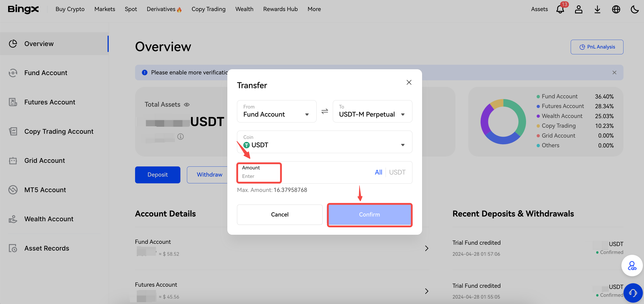Open Copy Trading menu item
The image size is (644, 304).
coord(209,9)
